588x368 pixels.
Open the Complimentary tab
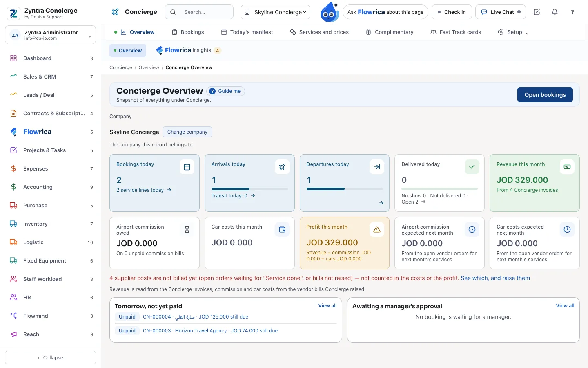[390, 32]
